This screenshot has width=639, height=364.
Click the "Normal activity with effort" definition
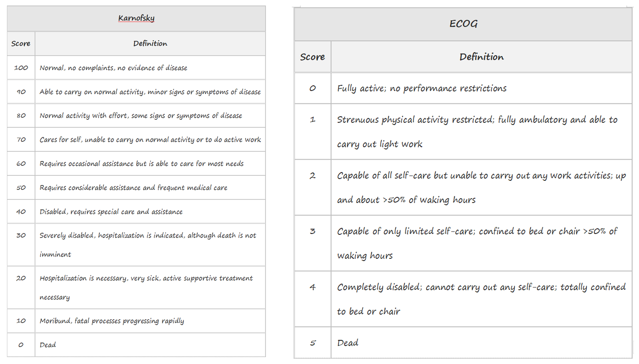pos(140,116)
